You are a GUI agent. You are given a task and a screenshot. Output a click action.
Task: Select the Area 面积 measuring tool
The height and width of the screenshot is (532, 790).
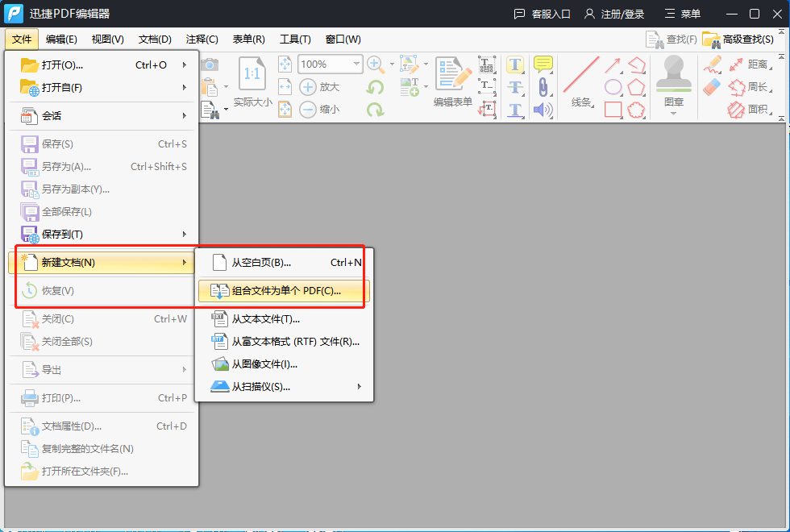(x=750, y=110)
